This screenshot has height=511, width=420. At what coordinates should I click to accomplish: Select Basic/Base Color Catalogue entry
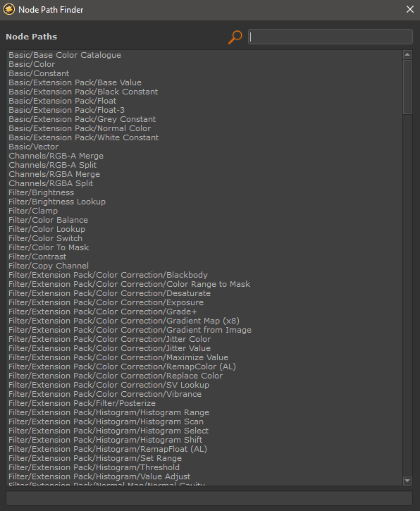65,55
